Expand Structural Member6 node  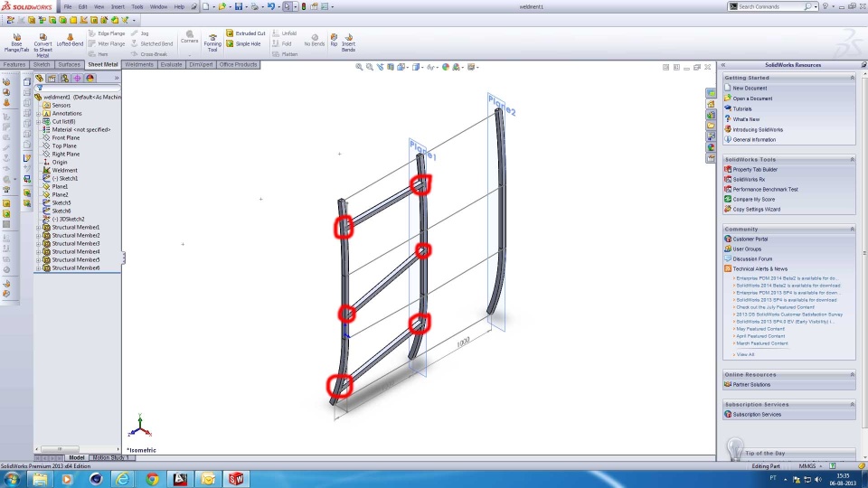[x=38, y=267]
